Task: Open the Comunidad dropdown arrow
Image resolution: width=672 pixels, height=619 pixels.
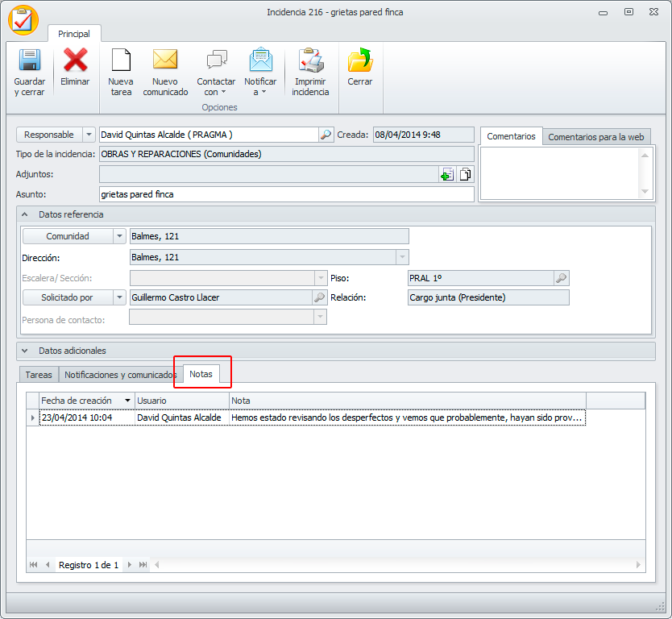Action: pyautogui.click(x=119, y=236)
